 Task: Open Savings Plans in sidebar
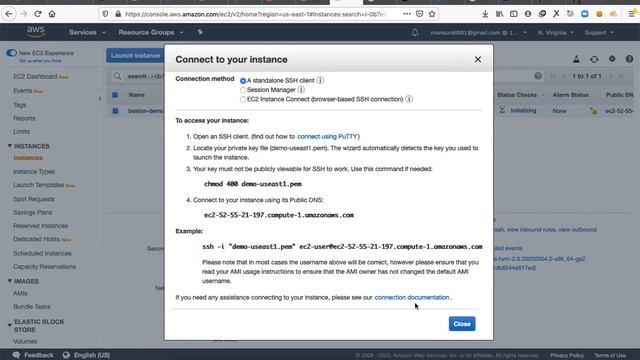pos(33,212)
